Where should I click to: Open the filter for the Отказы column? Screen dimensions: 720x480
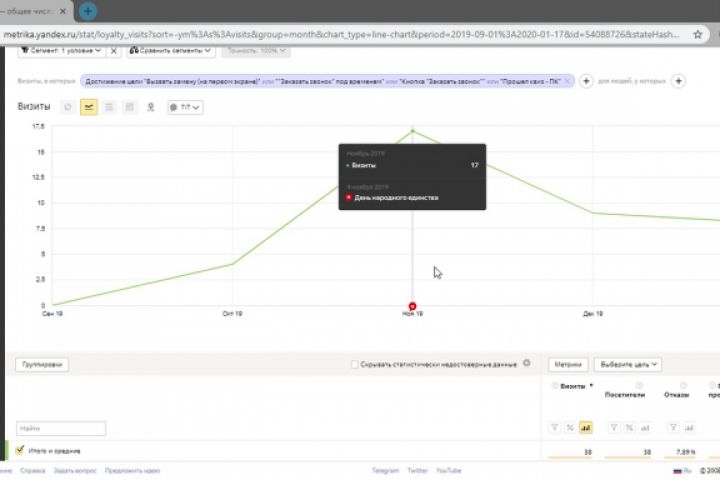click(673, 428)
